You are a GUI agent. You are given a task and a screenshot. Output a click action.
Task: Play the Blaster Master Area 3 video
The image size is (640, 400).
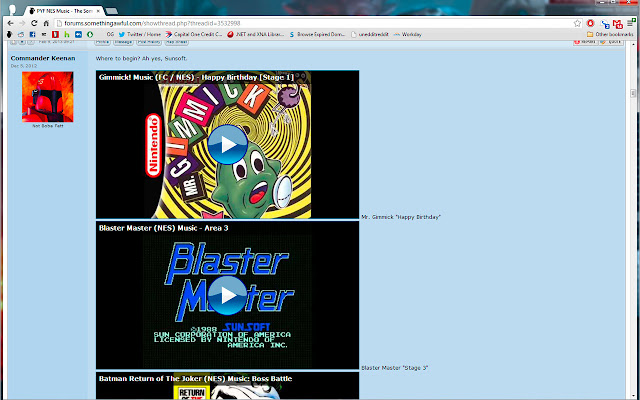click(x=228, y=295)
